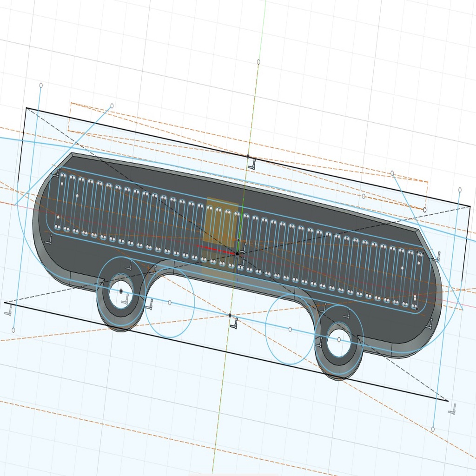
Task: Select the bottom endpoint of the far-left blue line
Action: coord(13,330)
